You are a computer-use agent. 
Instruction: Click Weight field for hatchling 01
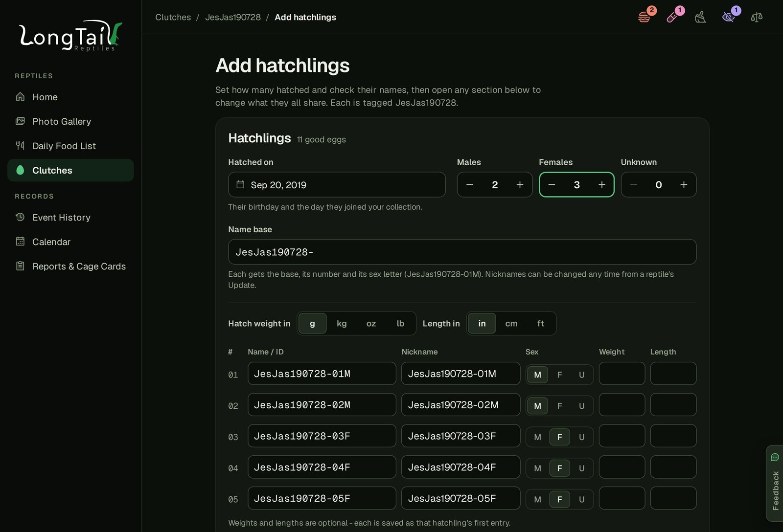coord(622,374)
